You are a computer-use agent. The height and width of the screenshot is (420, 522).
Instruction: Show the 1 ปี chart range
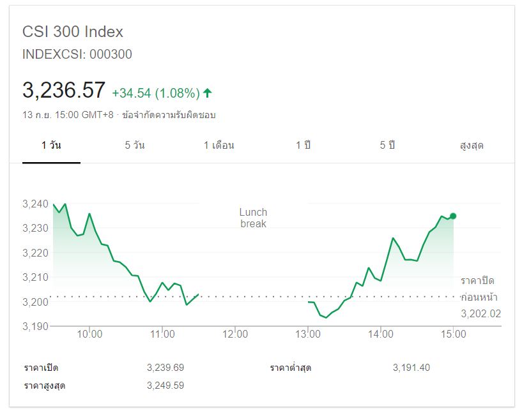click(x=303, y=146)
